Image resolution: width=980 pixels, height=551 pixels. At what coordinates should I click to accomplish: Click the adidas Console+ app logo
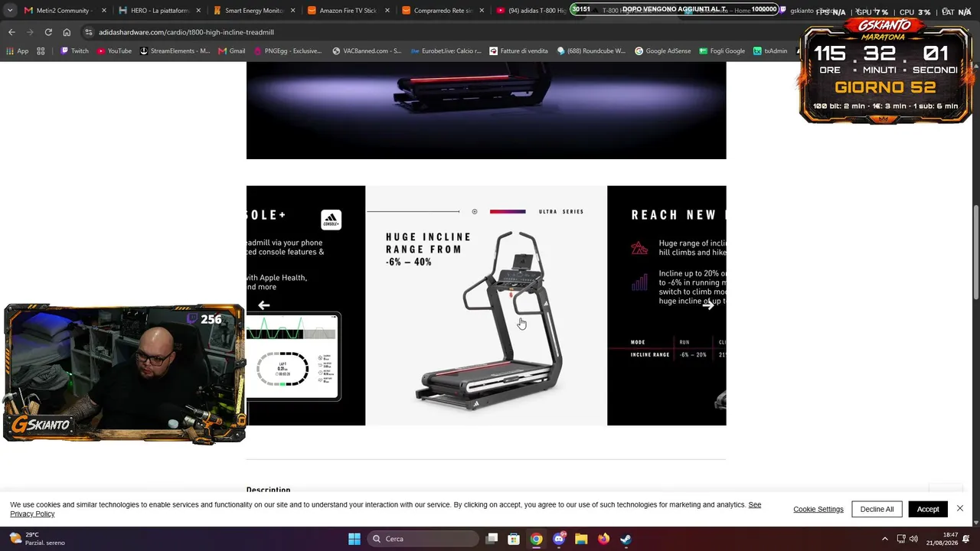(x=331, y=220)
